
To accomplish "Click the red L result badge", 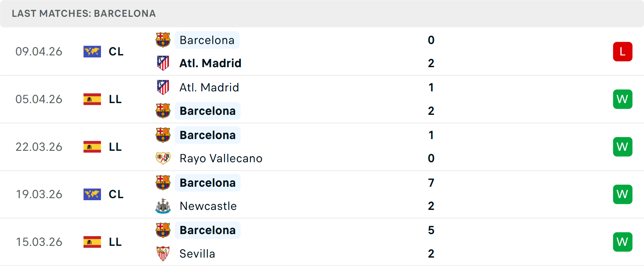I will pyautogui.click(x=623, y=51).
